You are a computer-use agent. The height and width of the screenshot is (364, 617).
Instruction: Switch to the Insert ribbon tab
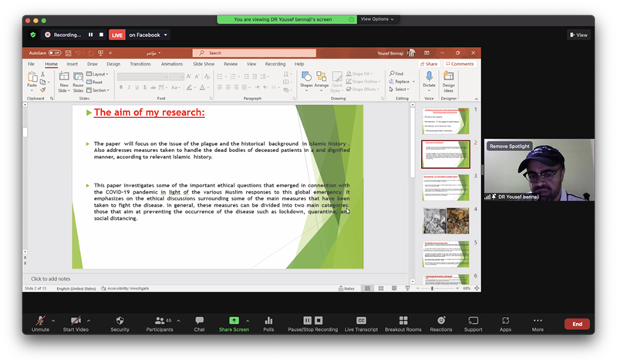point(72,64)
